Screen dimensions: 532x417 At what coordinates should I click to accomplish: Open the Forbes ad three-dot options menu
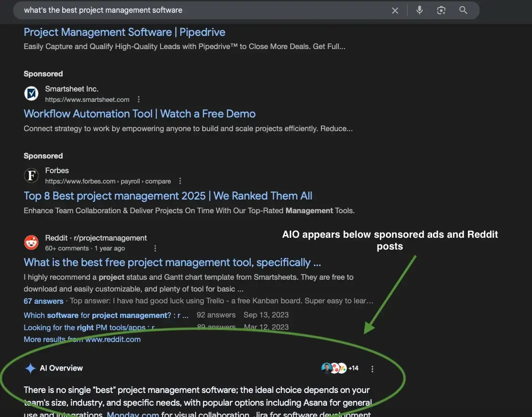point(180,181)
